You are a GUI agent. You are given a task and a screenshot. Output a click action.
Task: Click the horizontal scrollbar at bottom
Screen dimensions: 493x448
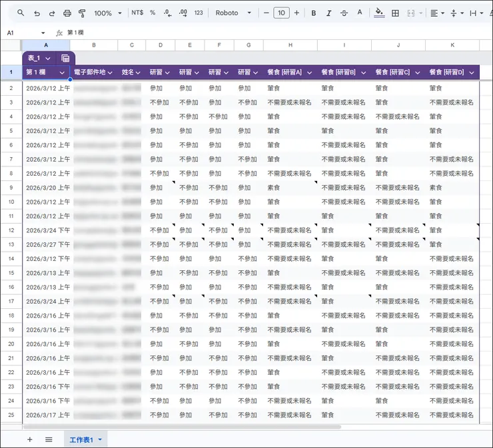[182, 427]
